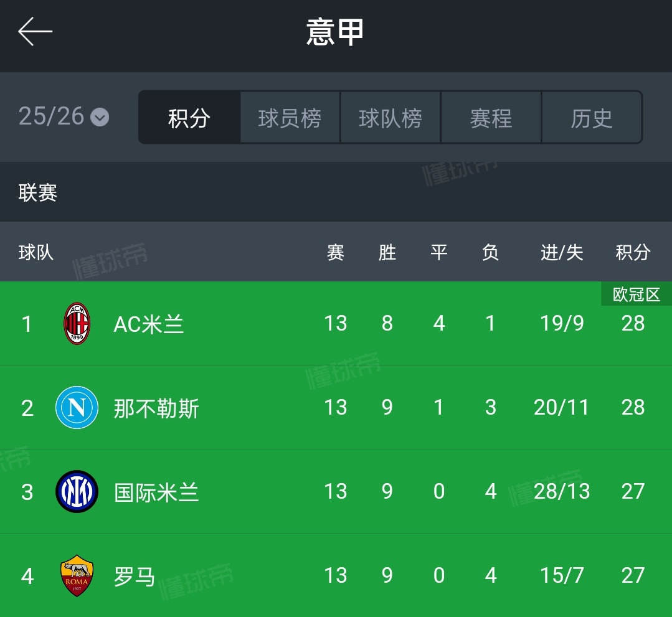Switch to the 球员榜 tab
The width and height of the screenshot is (672, 617).
coord(290,117)
